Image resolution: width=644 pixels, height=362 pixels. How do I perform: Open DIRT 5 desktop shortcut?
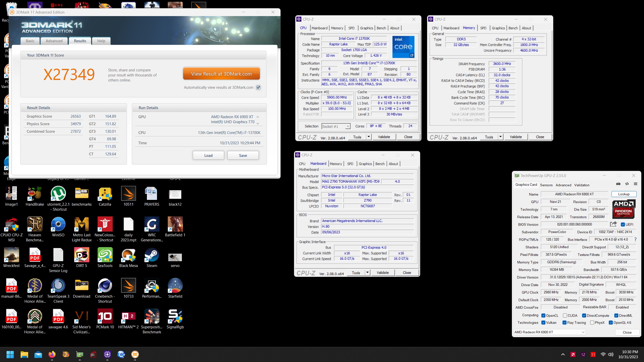[82, 258]
